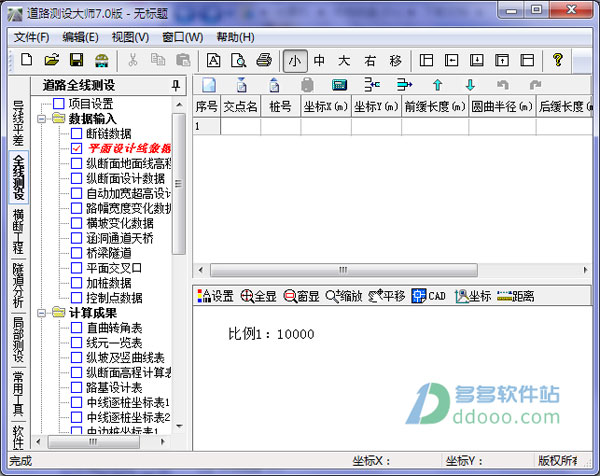Open file with the folder icon
The width and height of the screenshot is (600, 476).
[x=52, y=60]
